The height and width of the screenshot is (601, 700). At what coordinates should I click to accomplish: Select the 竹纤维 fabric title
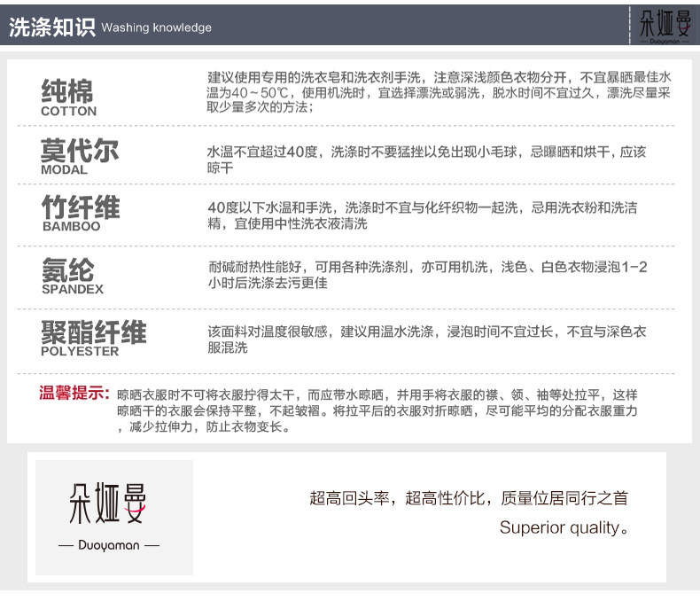81,207
